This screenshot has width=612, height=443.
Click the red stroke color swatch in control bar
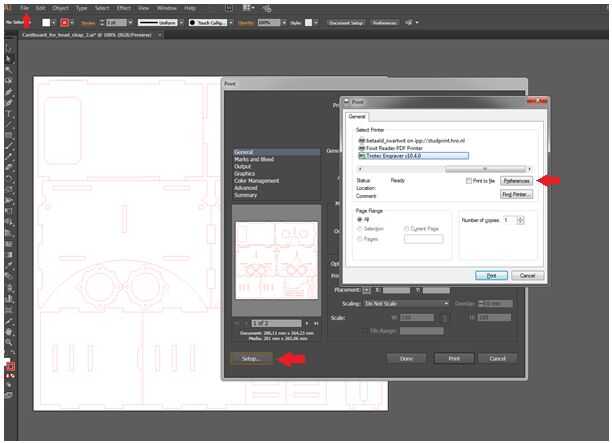[64, 23]
